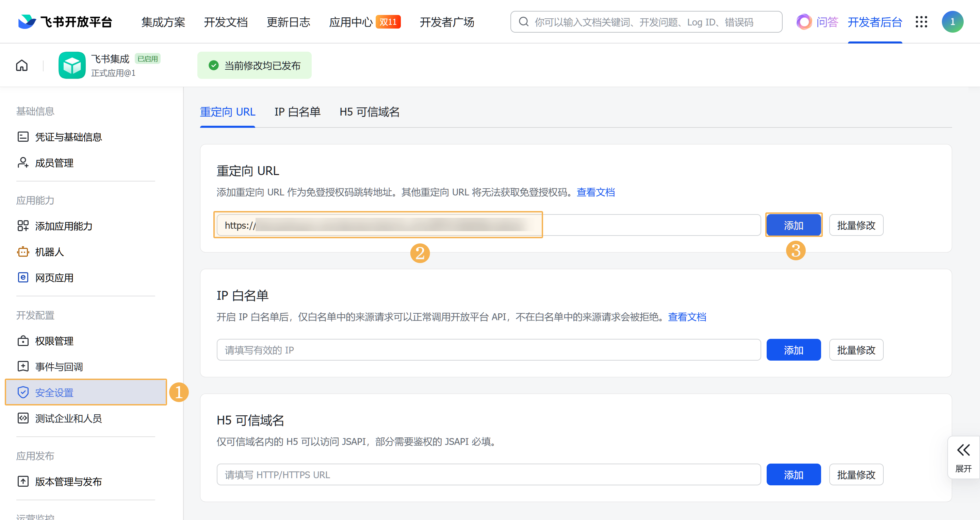Expand the panel with 展开 button
This screenshot has width=980, height=520.
pyautogui.click(x=963, y=457)
